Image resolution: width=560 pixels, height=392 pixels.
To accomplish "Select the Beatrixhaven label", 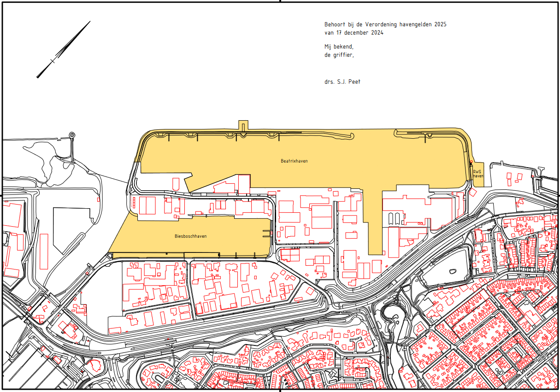I will (x=294, y=161).
